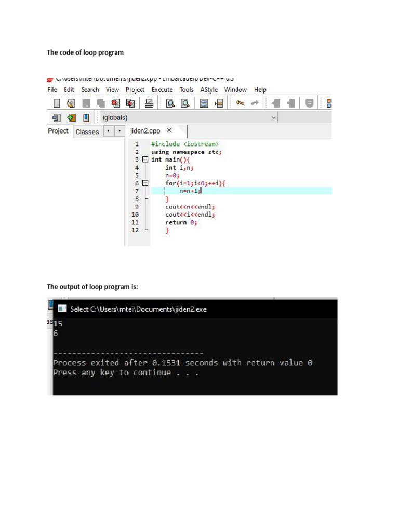
Task: Click the Add to project green plus icon
Action: (x=71, y=118)
